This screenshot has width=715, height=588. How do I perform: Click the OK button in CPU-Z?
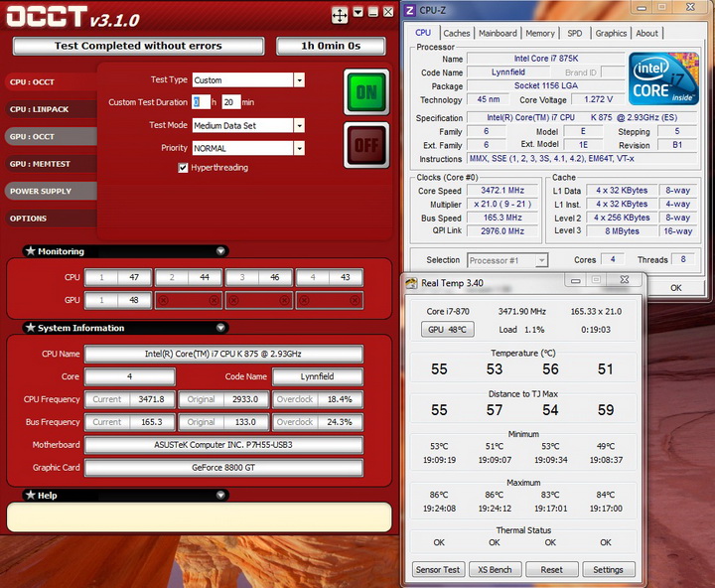(x=676, y=288)
